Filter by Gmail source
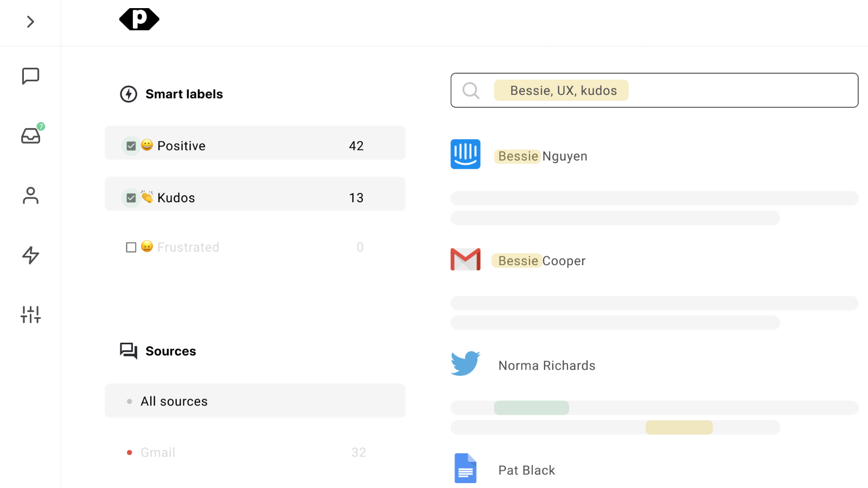 coord(158,452)
